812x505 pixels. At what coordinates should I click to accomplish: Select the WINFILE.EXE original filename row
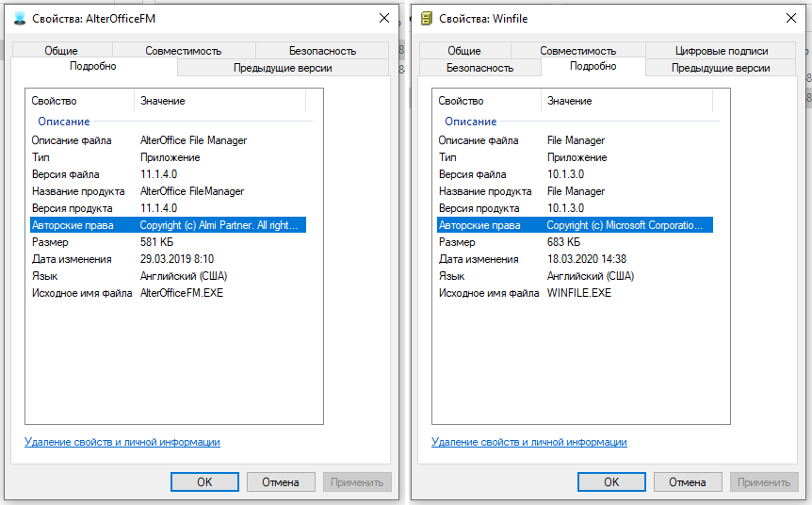pos(525,293)
